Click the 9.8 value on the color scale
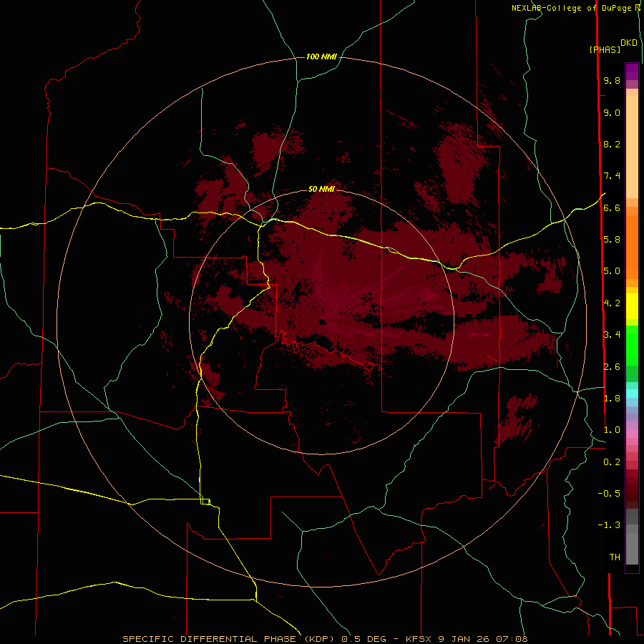Image resolution: width=644 pixels, height=644 pixels. pos(612,80)
